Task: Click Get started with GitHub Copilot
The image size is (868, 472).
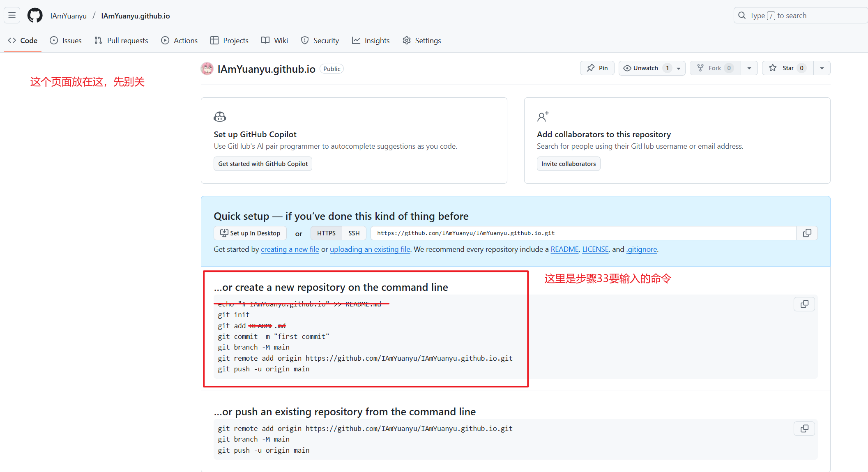Action: click(263, 163)
